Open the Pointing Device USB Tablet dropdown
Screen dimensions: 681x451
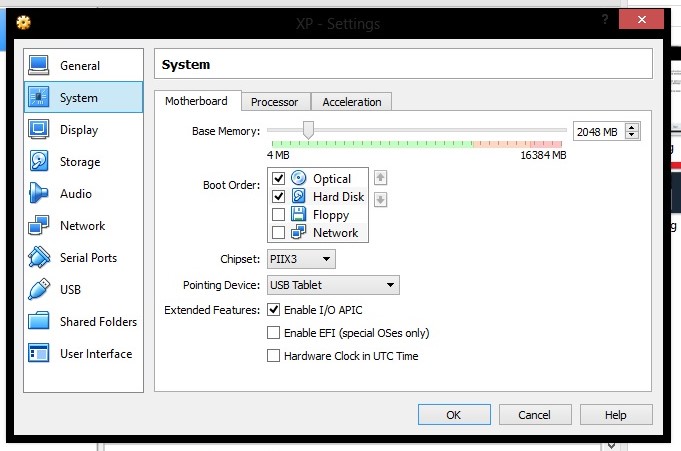[333, 285]
